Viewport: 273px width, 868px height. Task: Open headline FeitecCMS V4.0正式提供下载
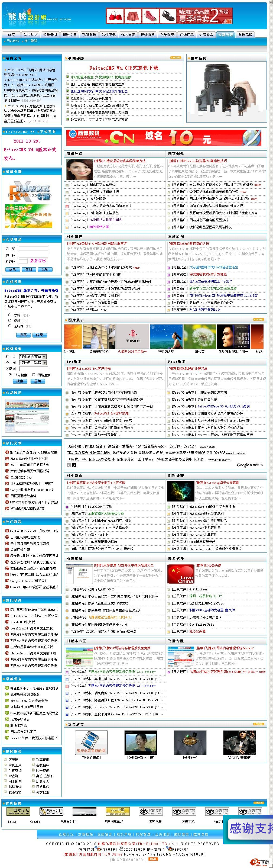(124, 68)
